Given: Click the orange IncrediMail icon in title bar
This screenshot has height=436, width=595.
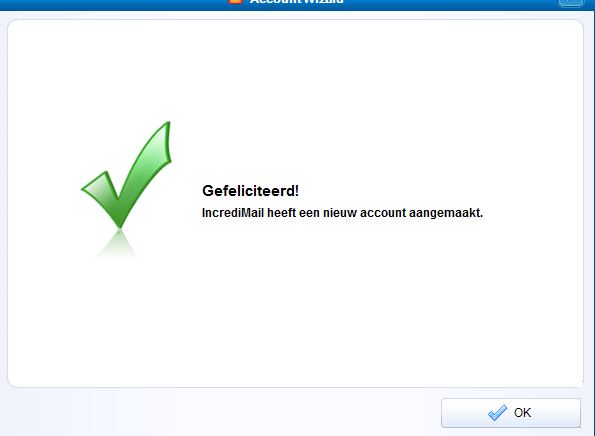Looking at the screenshot, I should 235,2.
